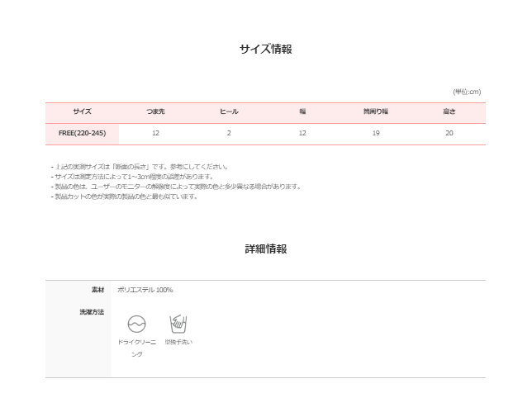Click the dry cleaning circle icon

(x=137, y=324)
